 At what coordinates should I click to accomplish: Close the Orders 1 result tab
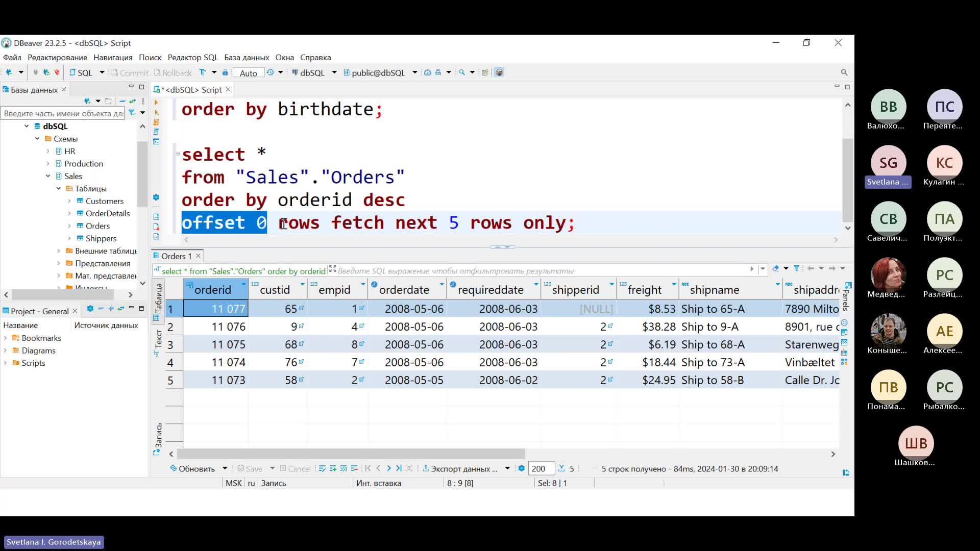pos(199,256)
